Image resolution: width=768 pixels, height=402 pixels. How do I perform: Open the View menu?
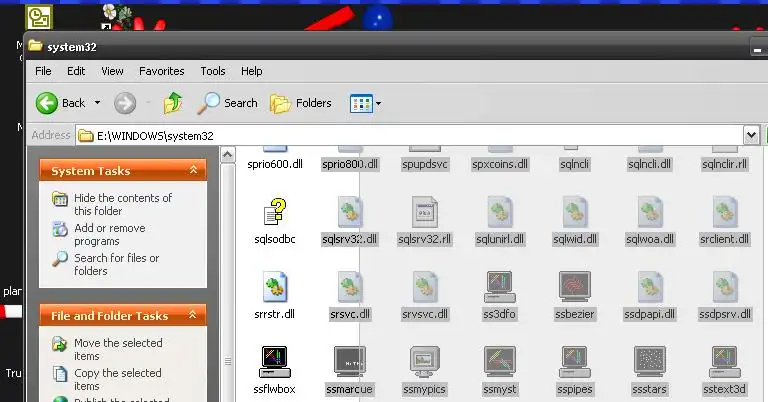pyautogui.click(x=112, y=71)
